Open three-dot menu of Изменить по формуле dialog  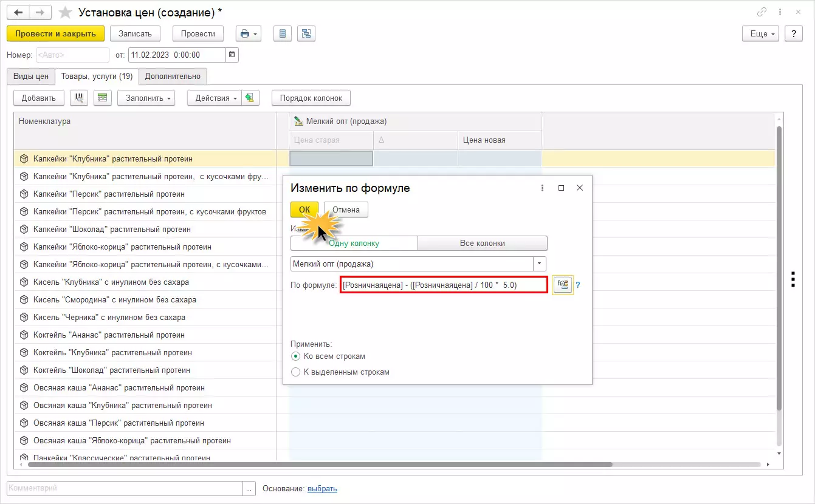tap(542, 188)
